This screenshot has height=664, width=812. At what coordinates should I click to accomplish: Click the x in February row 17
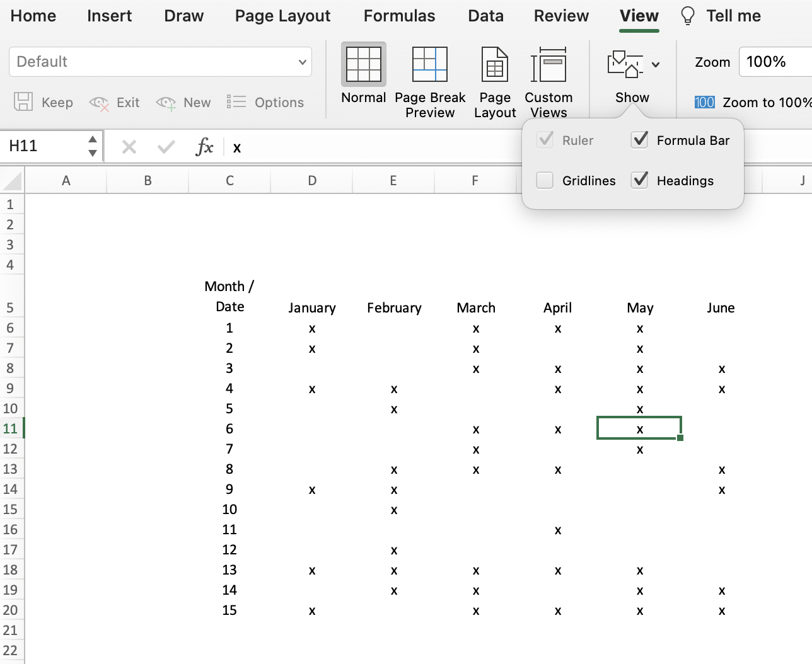(394, 549)
